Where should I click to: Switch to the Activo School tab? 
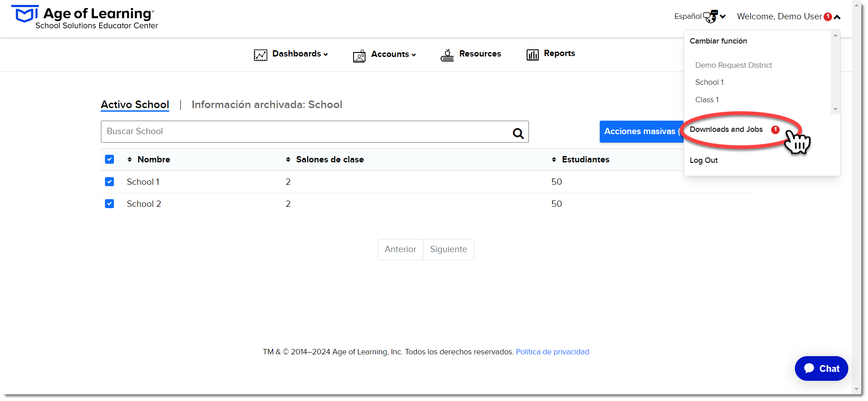click(x=135, y=105)
